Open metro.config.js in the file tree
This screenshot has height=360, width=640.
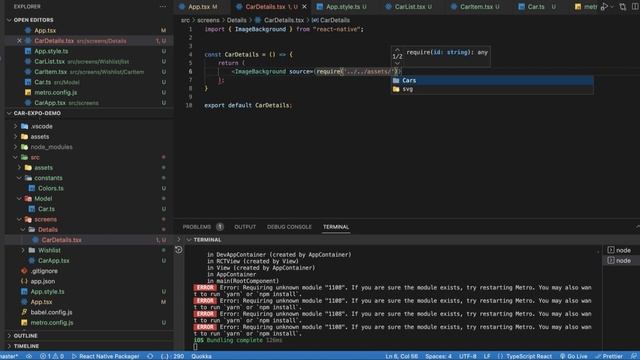click(52, 323)
